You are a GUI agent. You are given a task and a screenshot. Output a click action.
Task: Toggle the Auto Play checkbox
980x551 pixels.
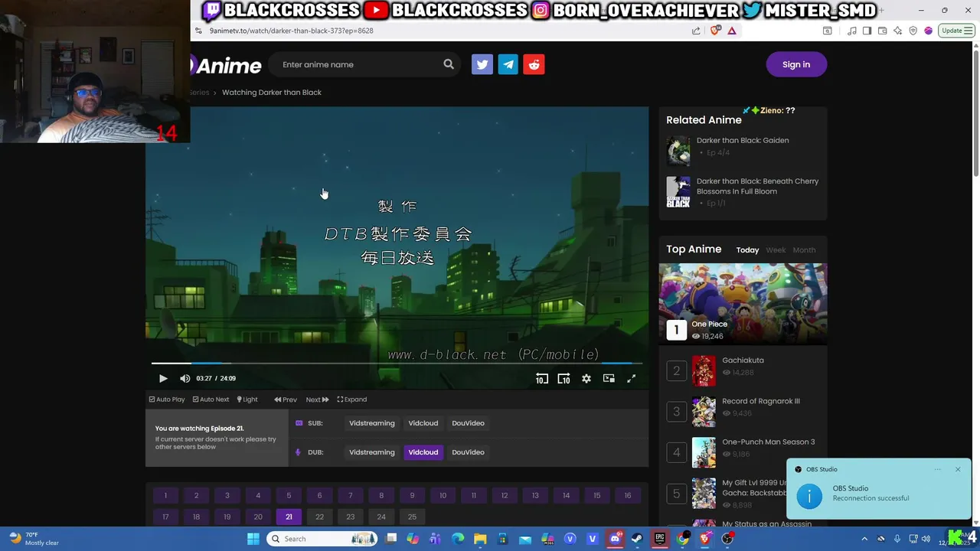pyautogui.click(x=167, y=399)
